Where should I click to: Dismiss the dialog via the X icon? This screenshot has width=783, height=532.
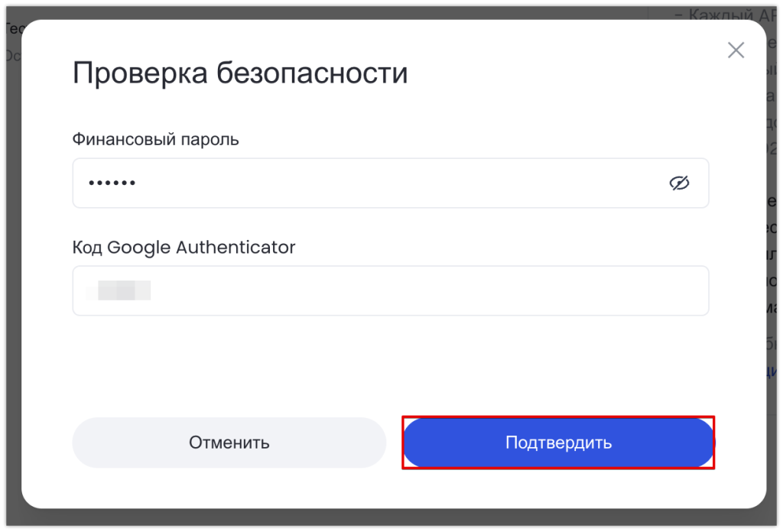736,50
